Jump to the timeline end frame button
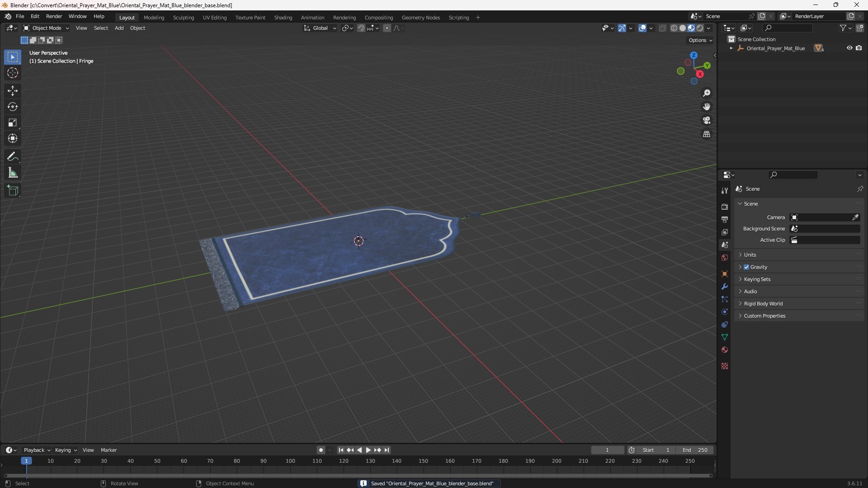The image size is (868, 488). (x=387, y=450)
